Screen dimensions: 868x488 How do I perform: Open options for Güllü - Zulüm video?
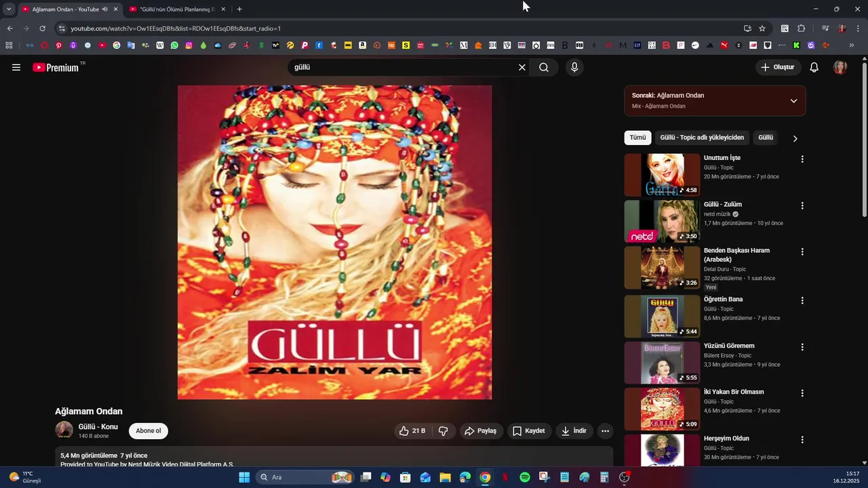(x=802, y=205)
